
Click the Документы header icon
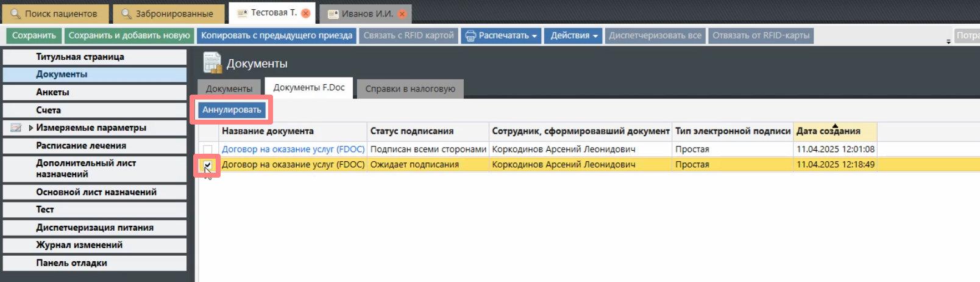212,63
